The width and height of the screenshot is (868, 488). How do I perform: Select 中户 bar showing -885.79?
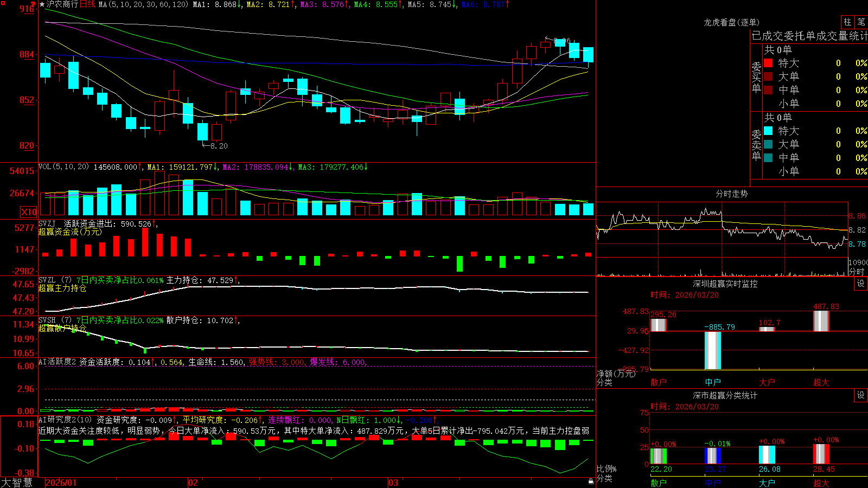(x=713, y=350)
